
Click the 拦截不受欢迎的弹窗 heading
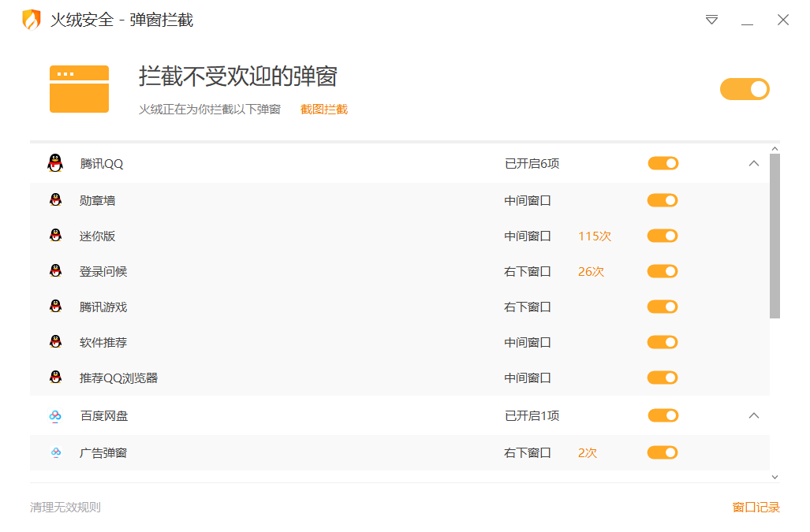click(x=237, y=76)
